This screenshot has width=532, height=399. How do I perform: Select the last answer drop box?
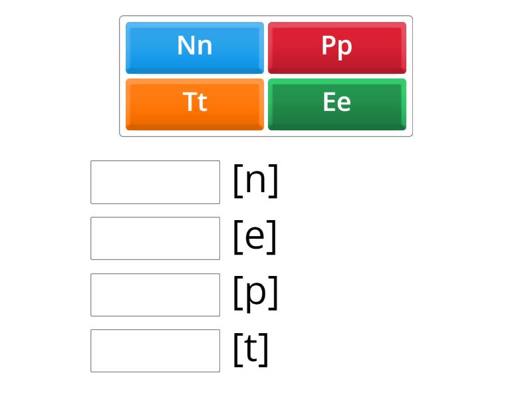click(x=155, y=350)
